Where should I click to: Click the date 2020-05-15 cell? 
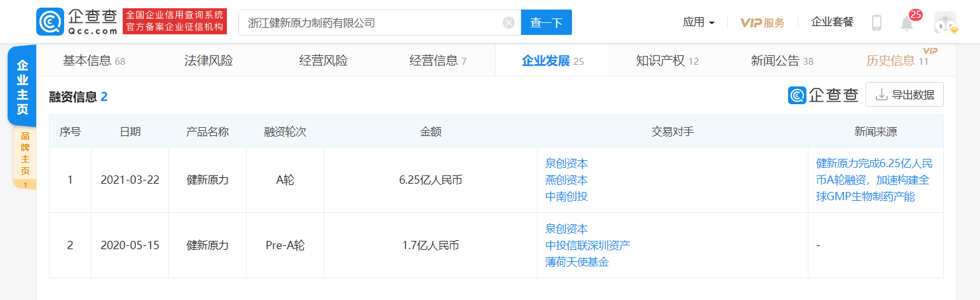(x=130, y=245)
